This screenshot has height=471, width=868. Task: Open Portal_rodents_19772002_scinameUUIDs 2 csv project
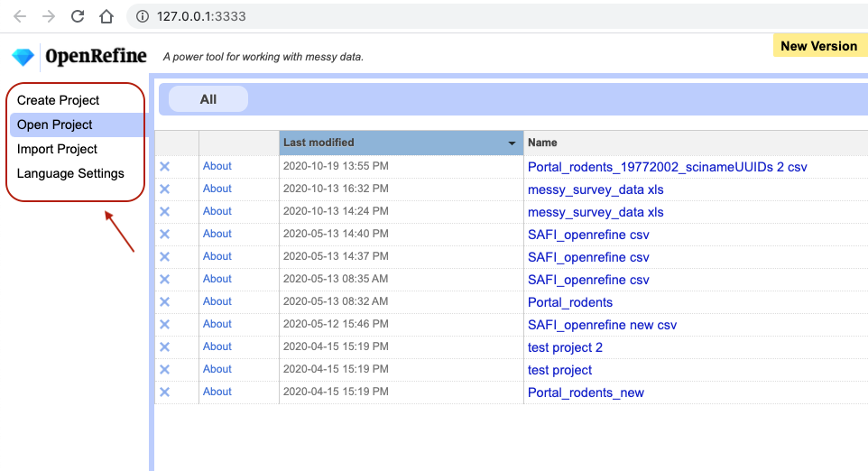pos(667,167)
